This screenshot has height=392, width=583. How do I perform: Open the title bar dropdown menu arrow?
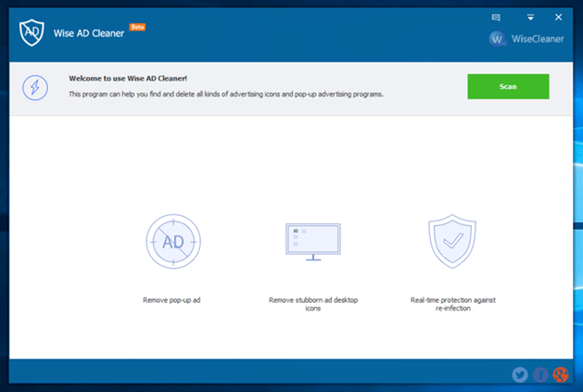pyautogui.click(x=530, y=17)
